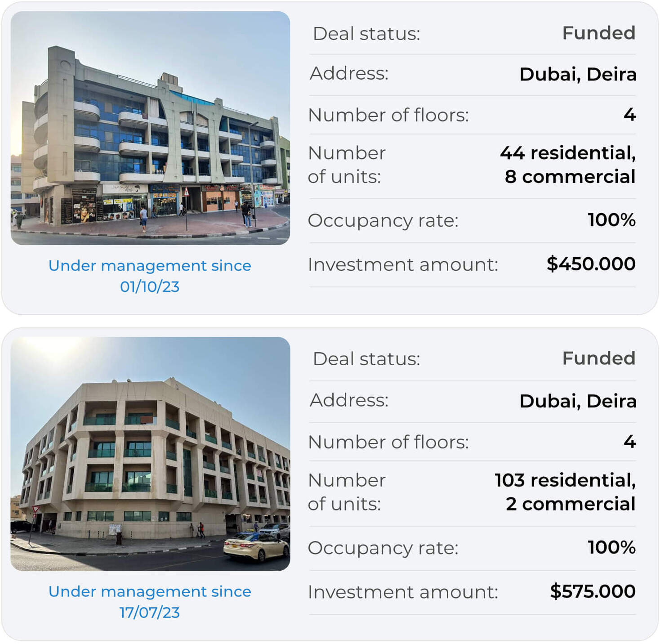Click "Under management since 01/10/23" text

pyautogui.click(x=150, y=276)
